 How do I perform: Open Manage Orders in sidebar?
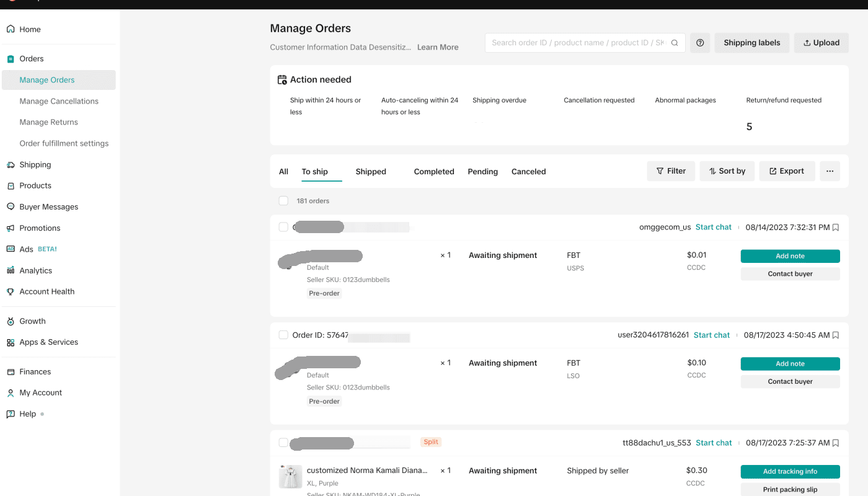click(x=59, y=80)
